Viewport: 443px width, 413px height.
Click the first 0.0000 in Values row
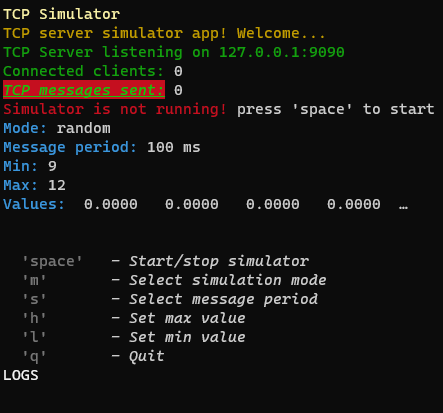(x=111, y=204)
